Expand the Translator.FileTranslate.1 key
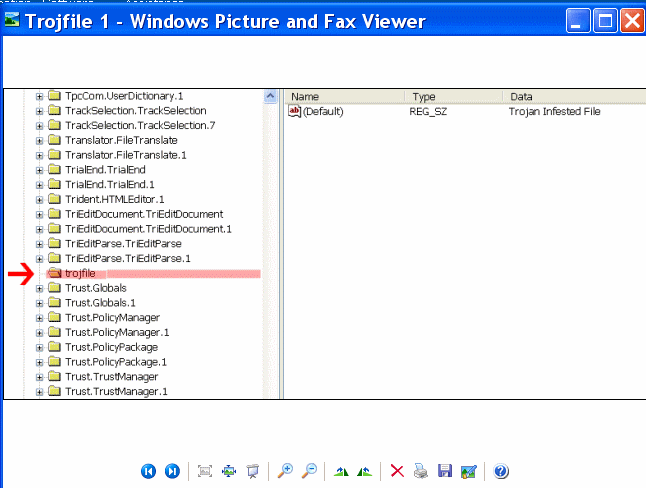This screenshot has height=488, width=646. 39,155
